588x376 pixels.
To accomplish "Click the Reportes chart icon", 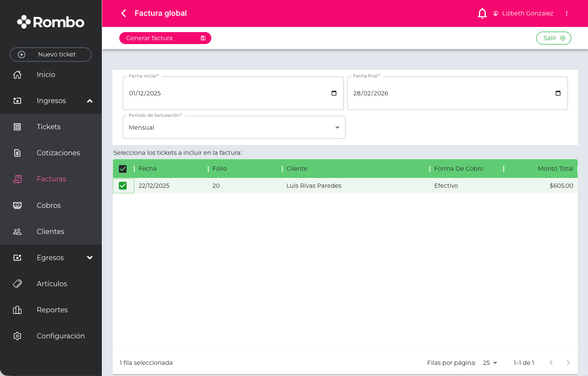I will [x=18, y=310].
